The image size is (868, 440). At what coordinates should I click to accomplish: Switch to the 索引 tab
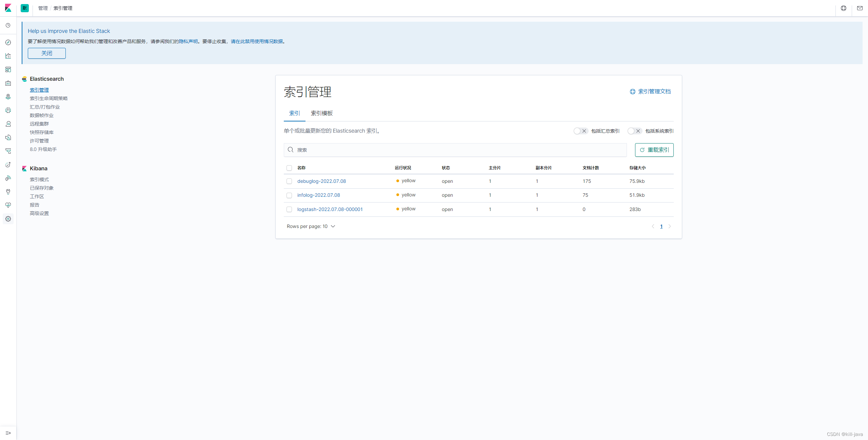coord(295,113)
